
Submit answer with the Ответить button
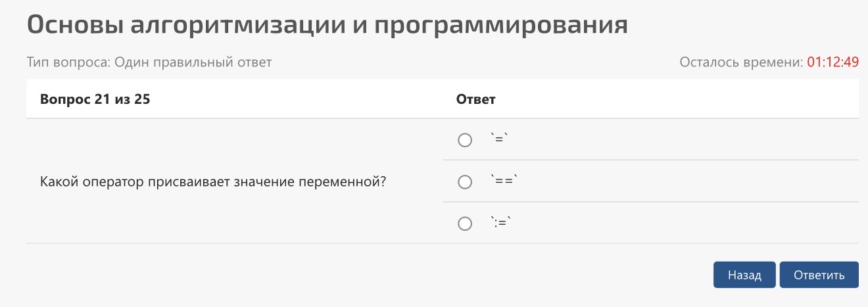(819, 275)
